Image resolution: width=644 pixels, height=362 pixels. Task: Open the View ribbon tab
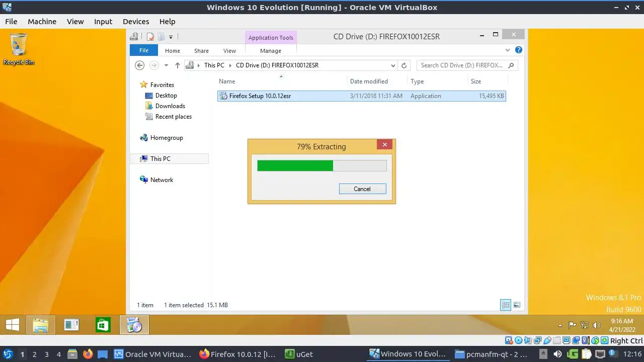point(229,51)
